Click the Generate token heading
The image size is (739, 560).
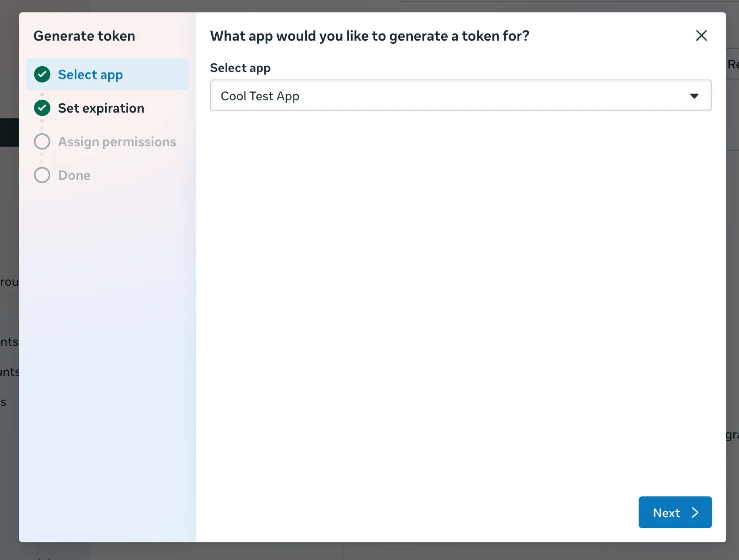(x=84, y=36)
